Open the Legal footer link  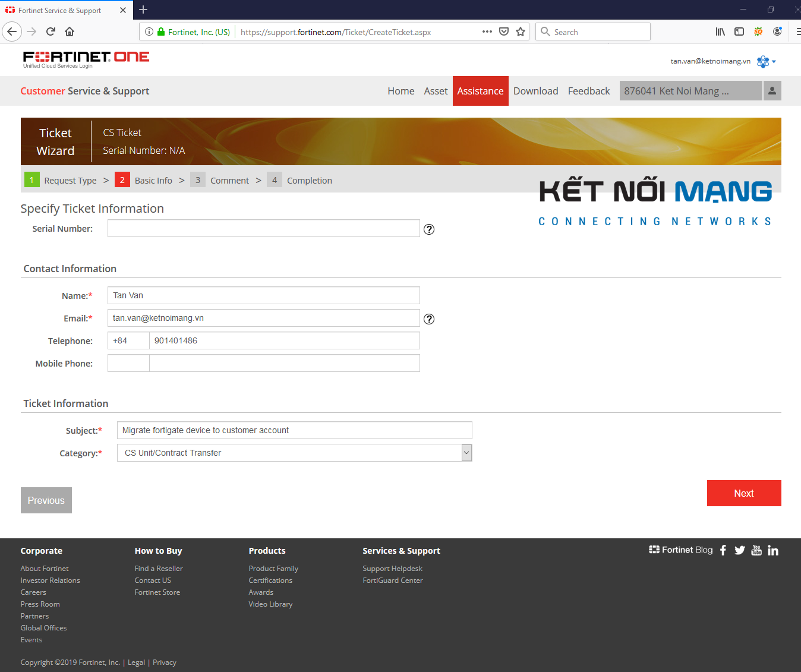pos(136,662)
